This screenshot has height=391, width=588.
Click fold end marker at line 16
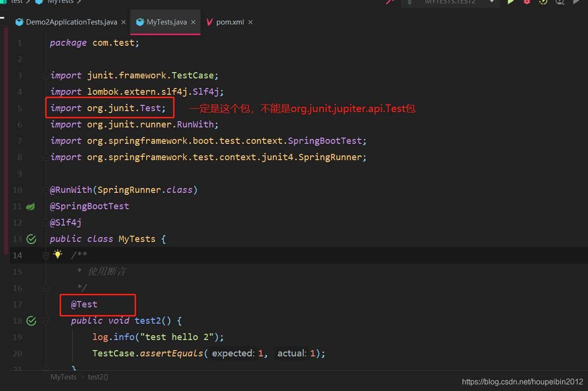coord(46,288)
